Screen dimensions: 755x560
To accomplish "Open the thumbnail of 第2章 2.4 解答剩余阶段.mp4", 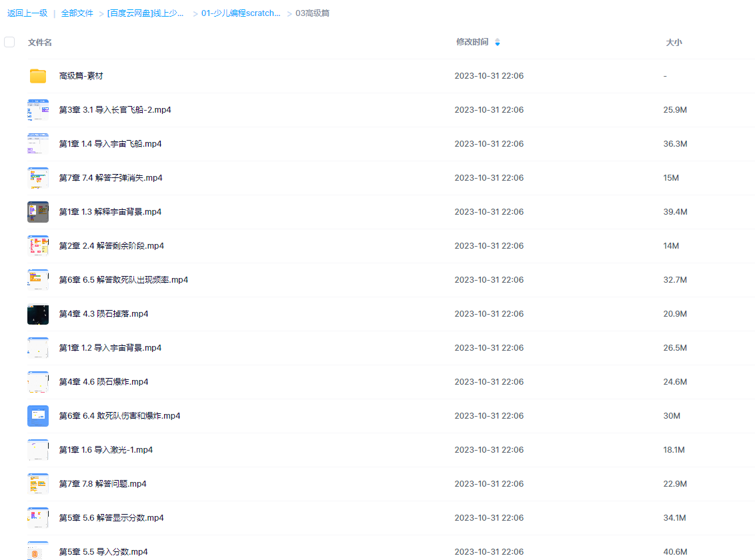I will coord(38,245).
